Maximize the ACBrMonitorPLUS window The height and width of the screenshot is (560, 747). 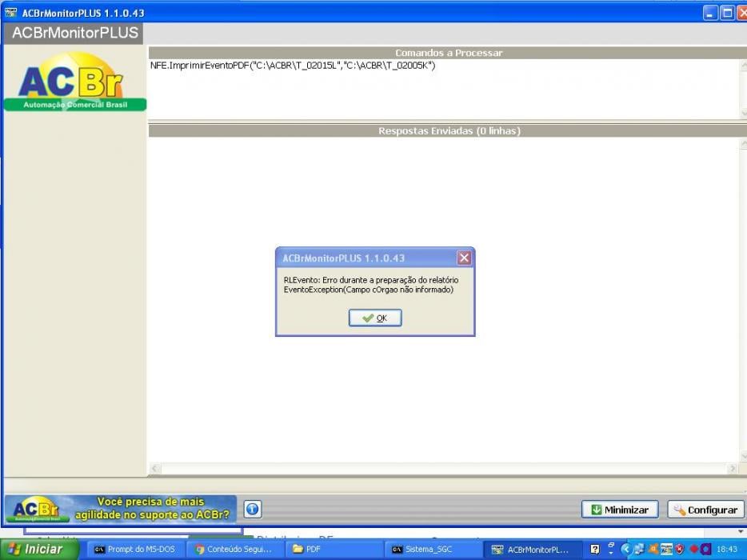(727, 13)
